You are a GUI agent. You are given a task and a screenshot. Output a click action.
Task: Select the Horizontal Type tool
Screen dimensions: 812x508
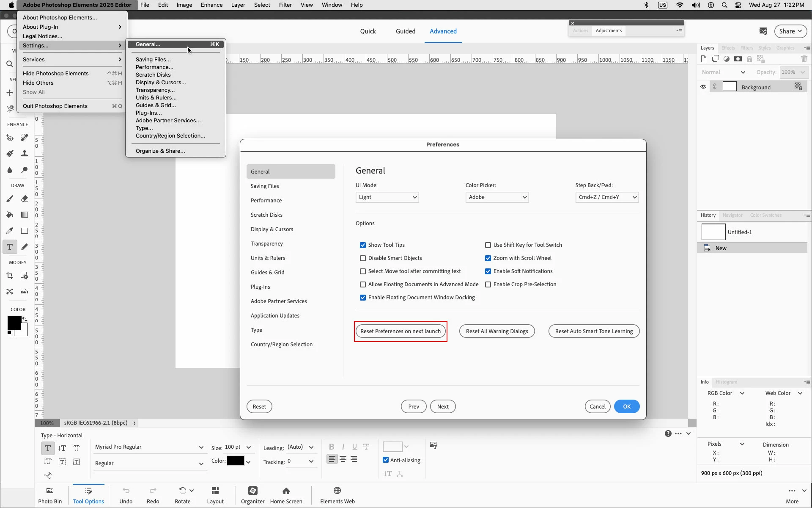pos(10,247)
